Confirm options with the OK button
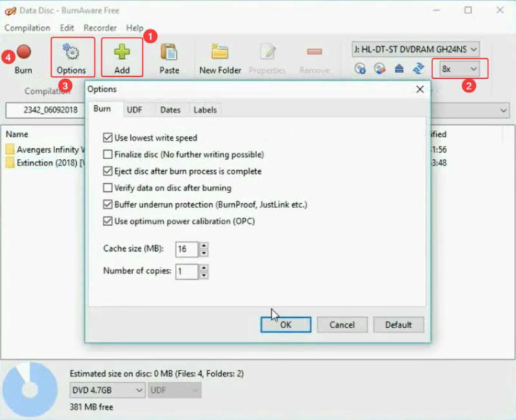This screenshot has height=420, width=516. click(286, 325)
